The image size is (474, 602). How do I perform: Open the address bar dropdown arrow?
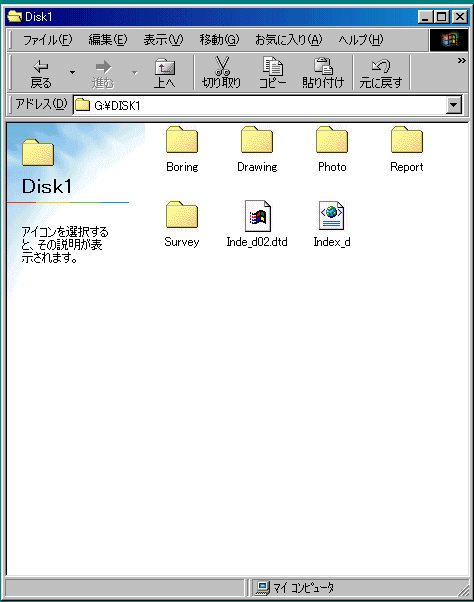click(x=454, y=105)
